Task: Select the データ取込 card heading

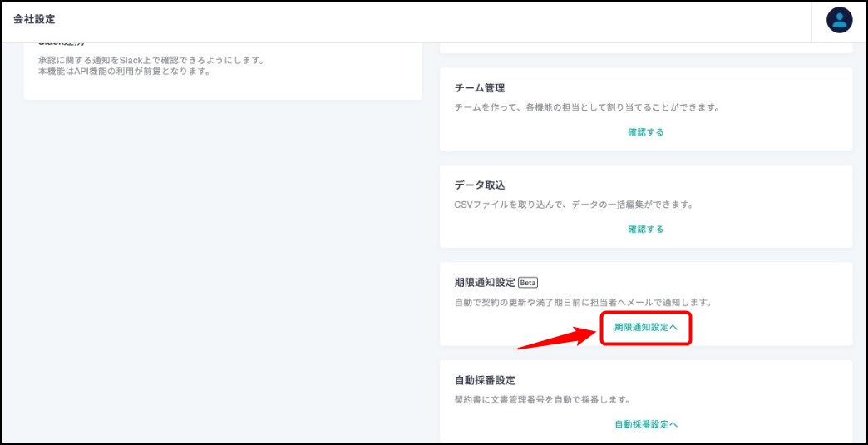Action: [x=480, y=185]
